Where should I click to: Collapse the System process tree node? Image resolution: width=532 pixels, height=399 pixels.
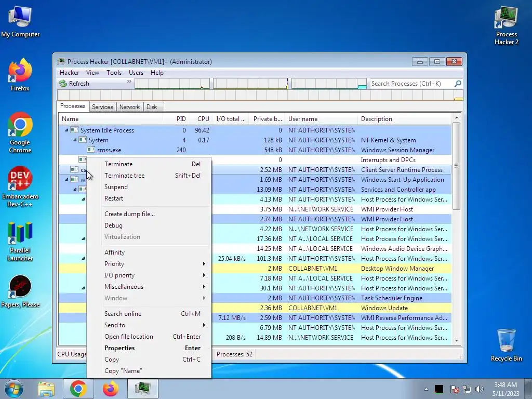point(75,140)
